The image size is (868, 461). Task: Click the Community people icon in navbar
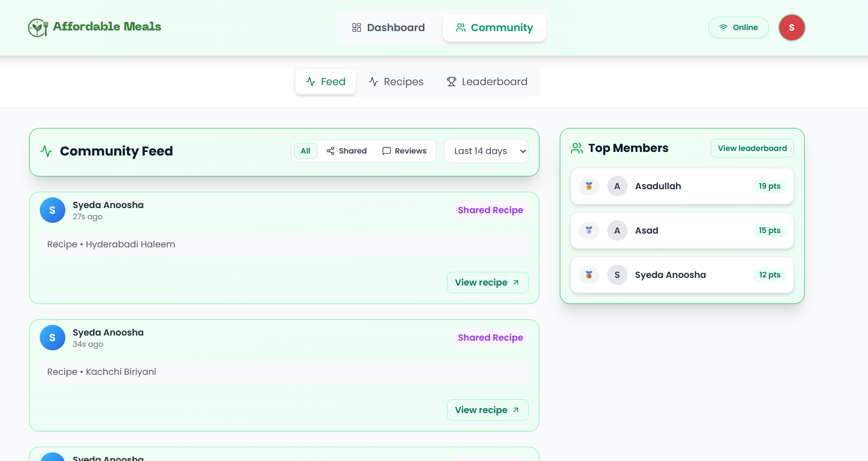tap(461, 28)
